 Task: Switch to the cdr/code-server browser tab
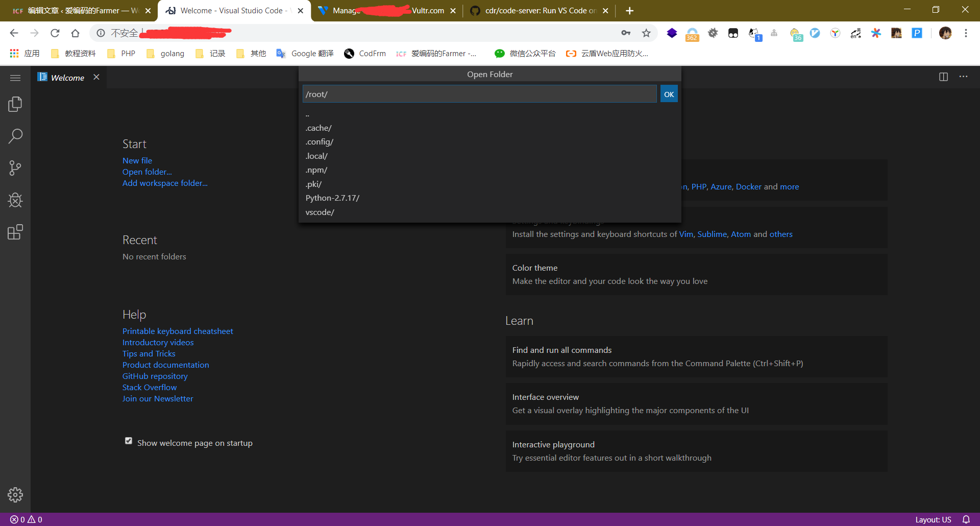coord(538,11)
